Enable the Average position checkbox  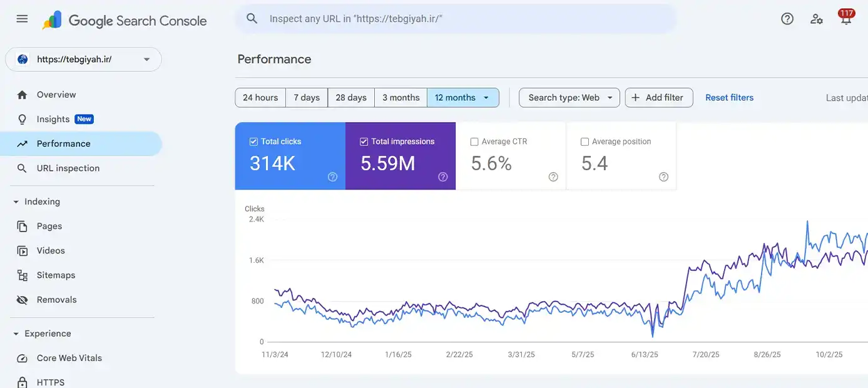click(585, 142)
